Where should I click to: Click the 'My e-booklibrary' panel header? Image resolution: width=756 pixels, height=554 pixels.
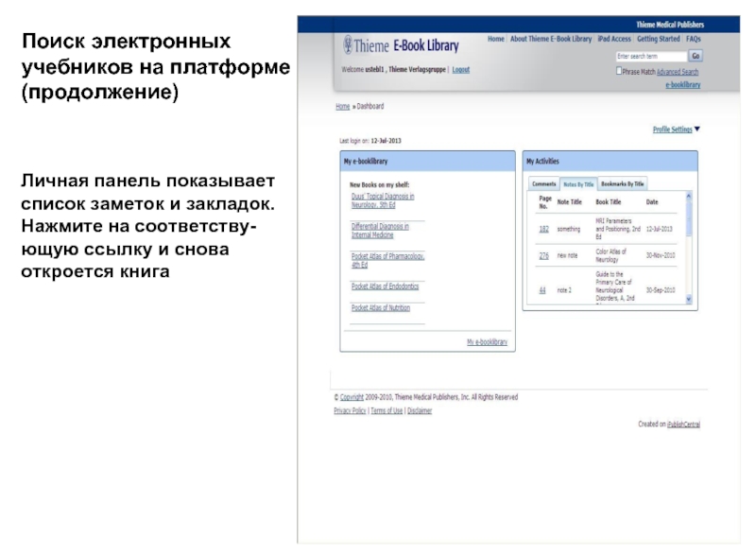(x=427, y=162)
